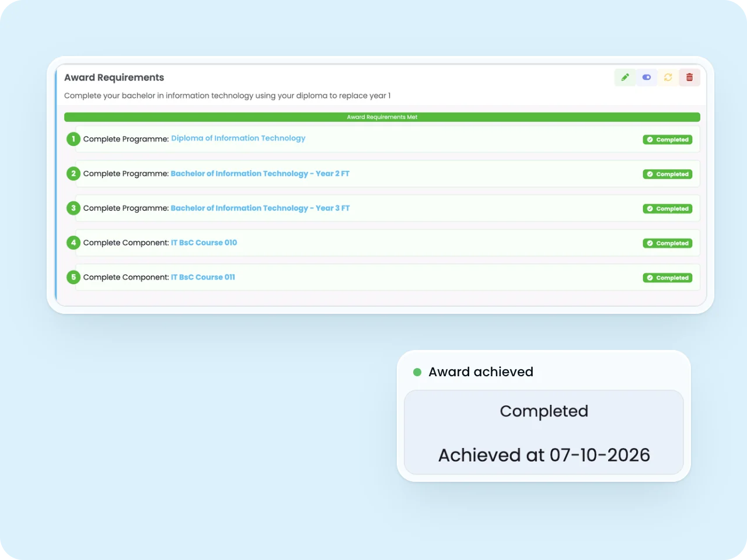Click the number 2 step circle
The width and height of the screenshot is (747, 560).
pos(74,173)
